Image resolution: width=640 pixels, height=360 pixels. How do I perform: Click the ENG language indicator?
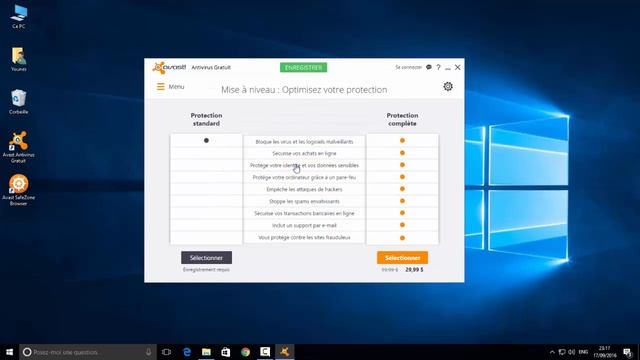(583, 352)
